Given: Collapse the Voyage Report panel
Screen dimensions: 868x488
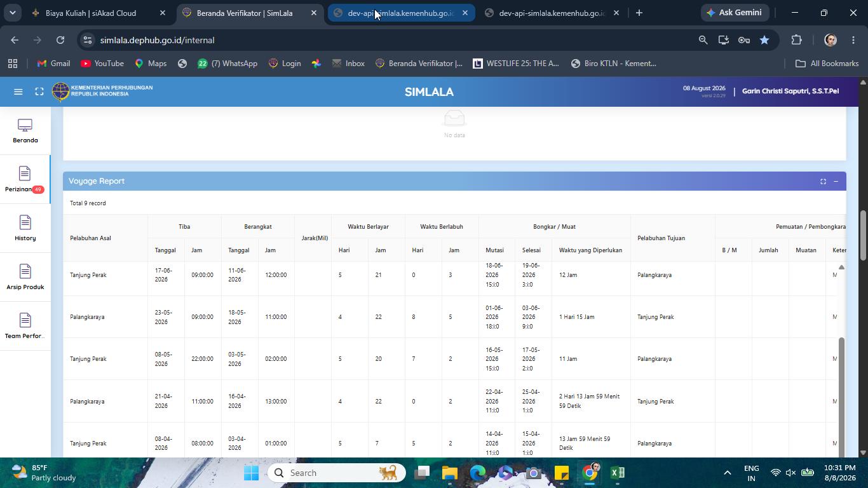Looking at the screenshot, I should [x=836, y=182].
